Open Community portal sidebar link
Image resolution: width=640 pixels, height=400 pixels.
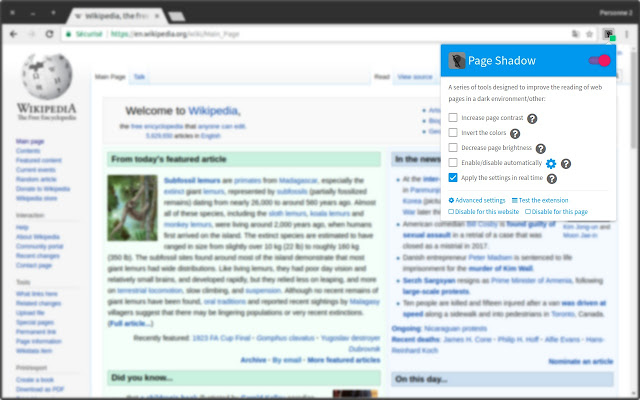[40, 247]
